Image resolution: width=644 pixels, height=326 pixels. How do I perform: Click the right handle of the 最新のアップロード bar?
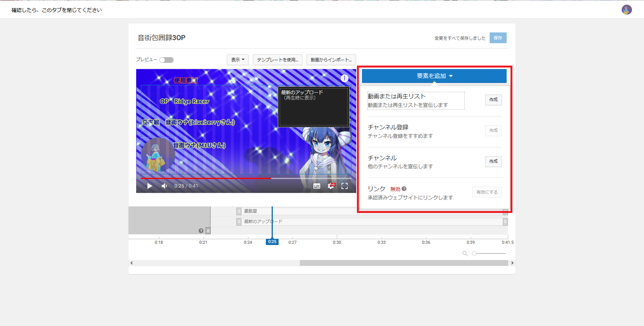[x=505, y=221]
